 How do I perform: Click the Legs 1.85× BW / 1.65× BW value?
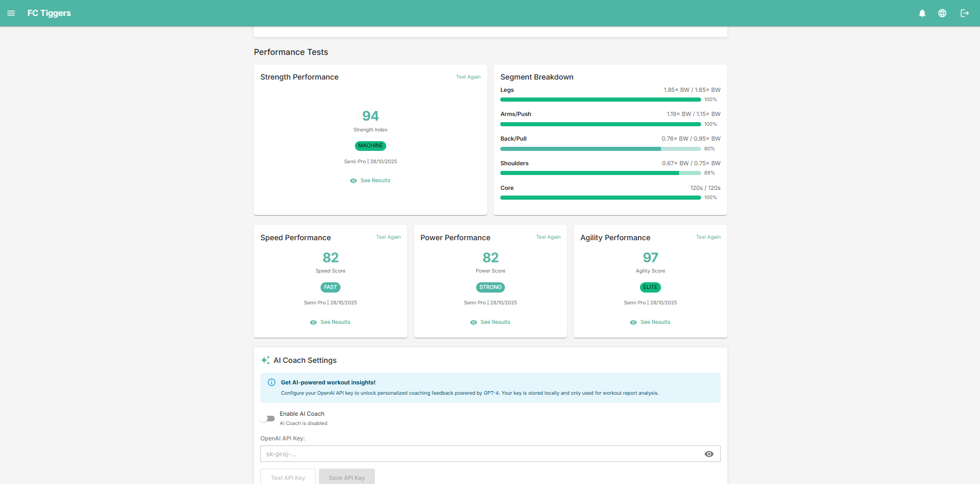(692, 90)
